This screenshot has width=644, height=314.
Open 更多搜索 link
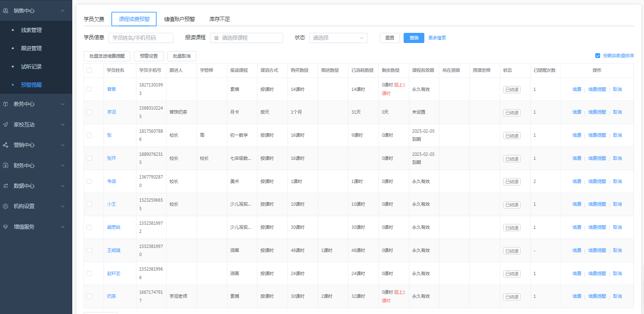click(x=437, y=38)
